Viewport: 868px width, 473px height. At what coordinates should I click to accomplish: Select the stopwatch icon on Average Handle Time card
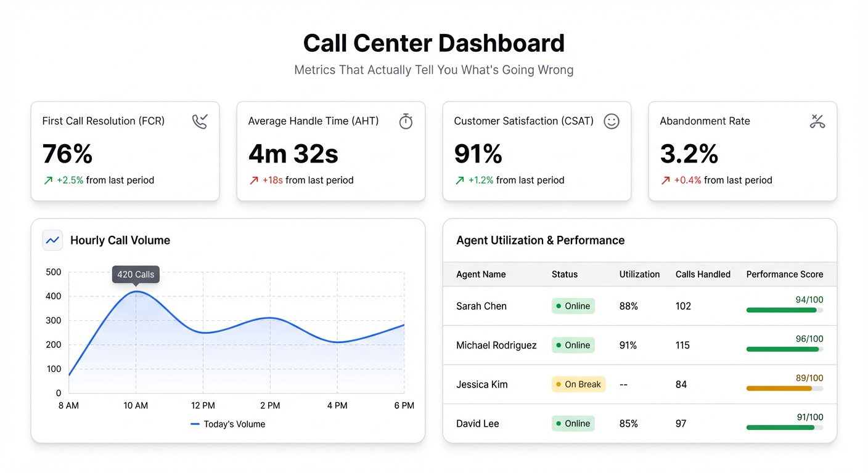click(406, 121)
